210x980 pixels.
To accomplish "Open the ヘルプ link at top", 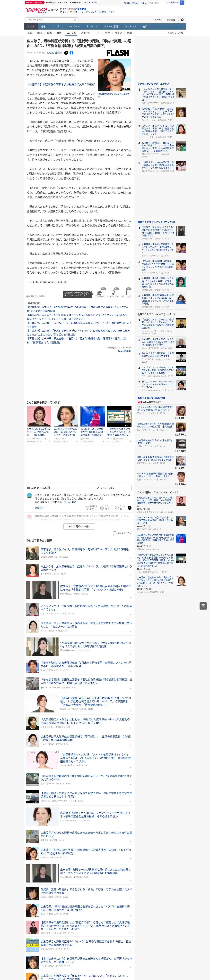I will 143,3.
